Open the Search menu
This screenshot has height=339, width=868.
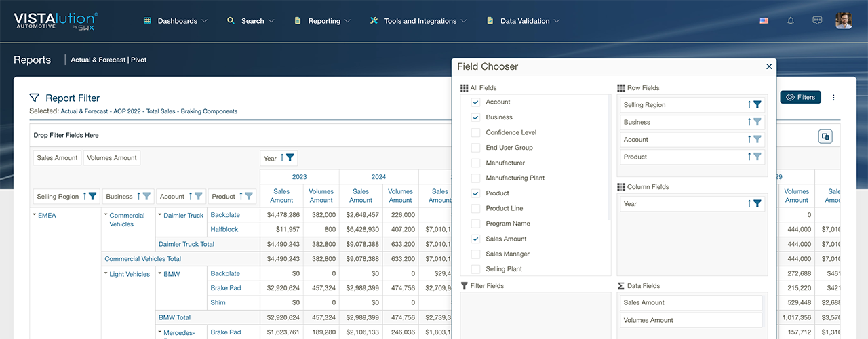tap(251, 21)
